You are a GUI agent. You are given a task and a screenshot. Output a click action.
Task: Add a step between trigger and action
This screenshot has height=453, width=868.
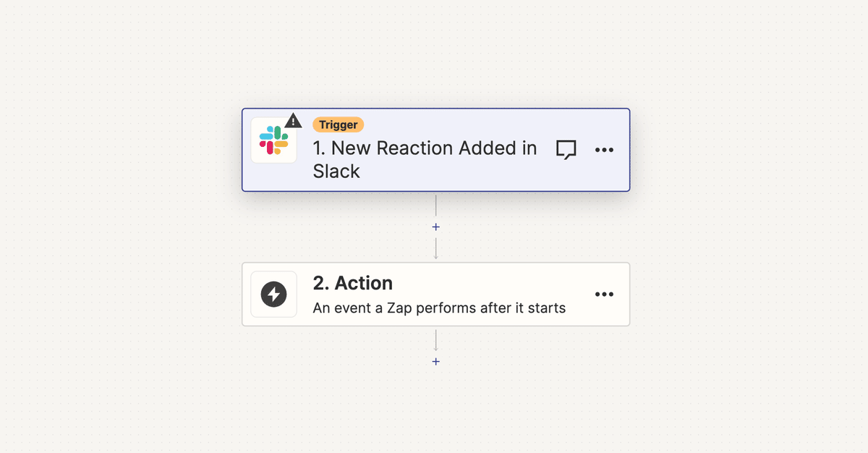pos(435,226)
